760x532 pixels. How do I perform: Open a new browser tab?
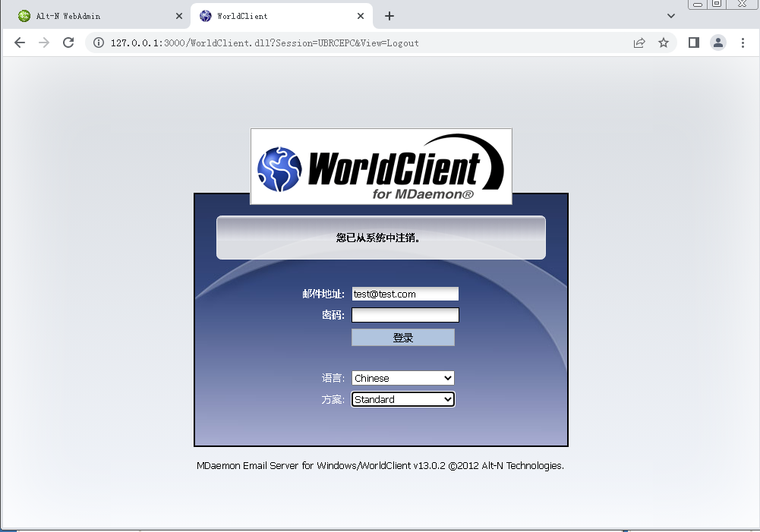coord(389,16)
